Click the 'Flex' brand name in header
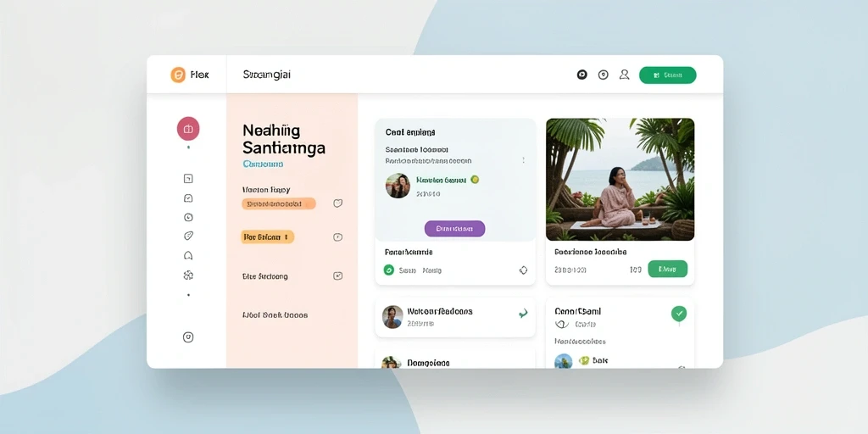The height and width of the screenshot is (434, 868). [199, 75]
